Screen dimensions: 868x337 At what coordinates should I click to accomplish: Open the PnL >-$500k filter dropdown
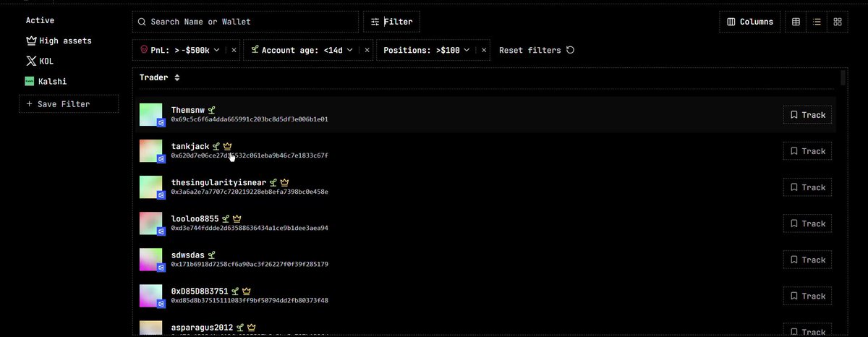[x=180, y=50]
